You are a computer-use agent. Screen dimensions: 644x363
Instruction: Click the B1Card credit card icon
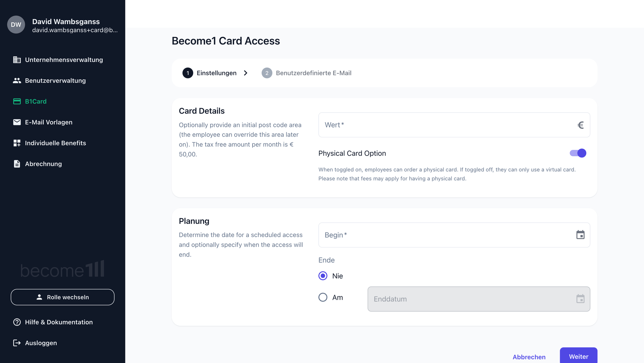pos(17,101)
